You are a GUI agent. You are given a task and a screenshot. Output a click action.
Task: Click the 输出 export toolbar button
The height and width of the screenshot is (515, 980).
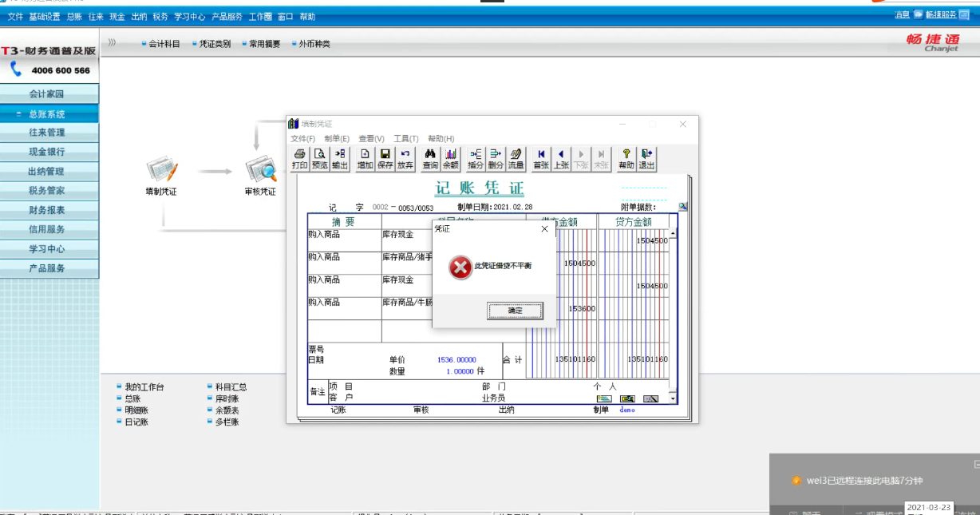[340, 159]
